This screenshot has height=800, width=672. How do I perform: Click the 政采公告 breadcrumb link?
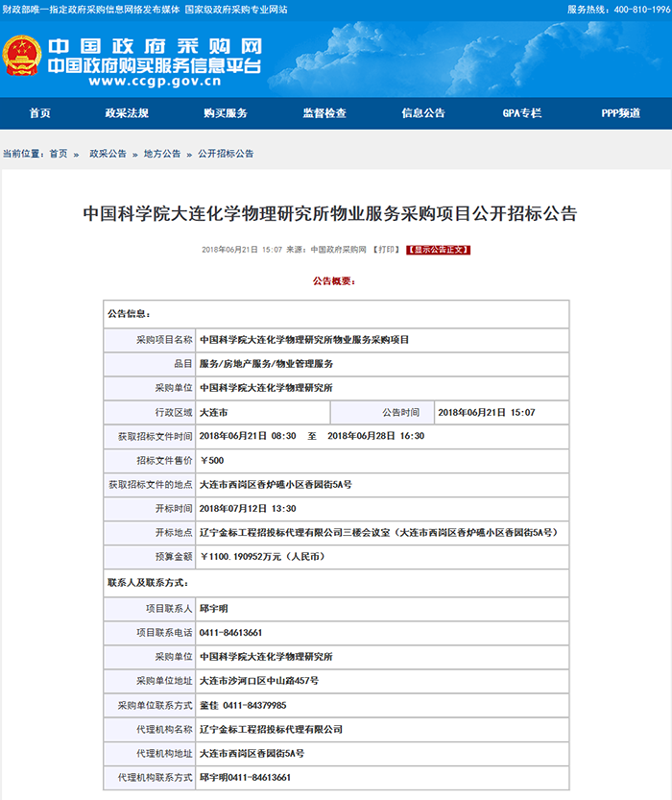[x=108, y=154]
